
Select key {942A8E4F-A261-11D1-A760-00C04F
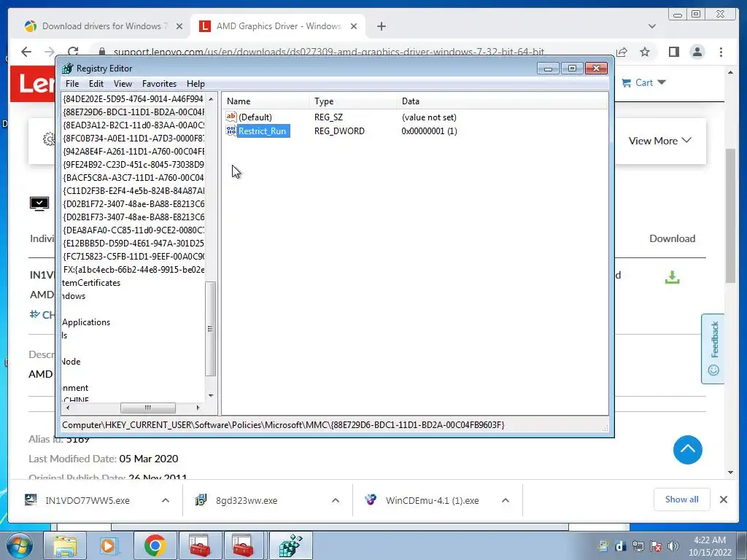pyautogui.click(x=133, y=152)
